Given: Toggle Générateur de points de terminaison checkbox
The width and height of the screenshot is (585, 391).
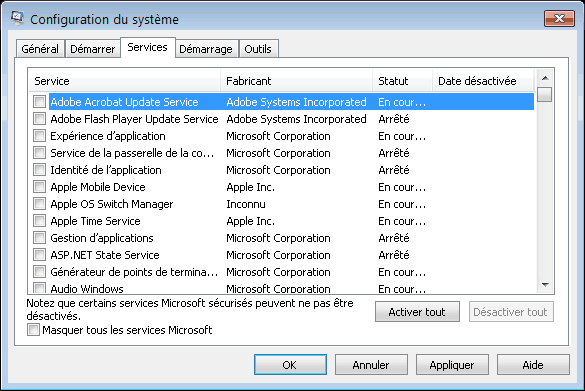Looking at the screenshot, I should pyautogui.click(x=39, y=272).
